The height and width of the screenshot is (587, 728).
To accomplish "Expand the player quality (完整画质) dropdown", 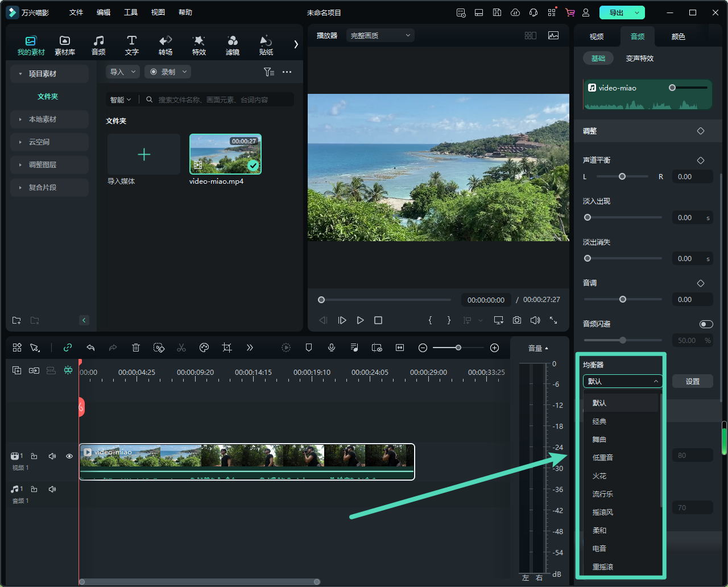I will tap(380, 36).
